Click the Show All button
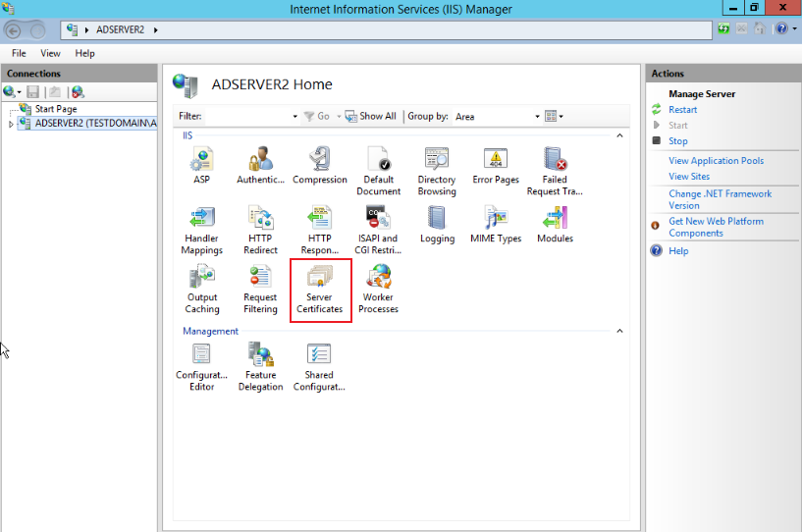Screen dimensions: 802x532 371,116
